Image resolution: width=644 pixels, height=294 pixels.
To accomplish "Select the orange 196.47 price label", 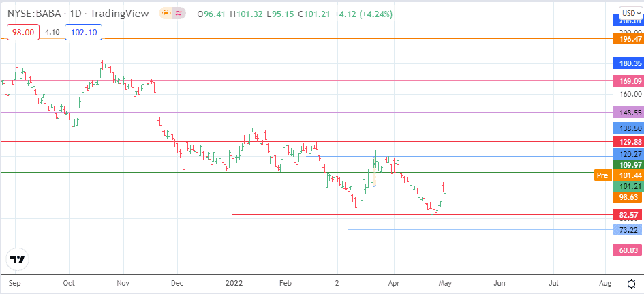I will 628,39.
